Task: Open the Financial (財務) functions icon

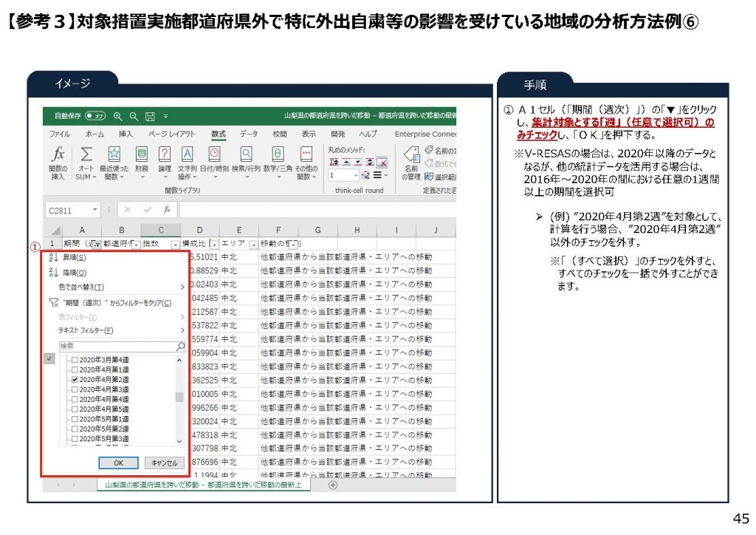Action: [x=141, y=154]
